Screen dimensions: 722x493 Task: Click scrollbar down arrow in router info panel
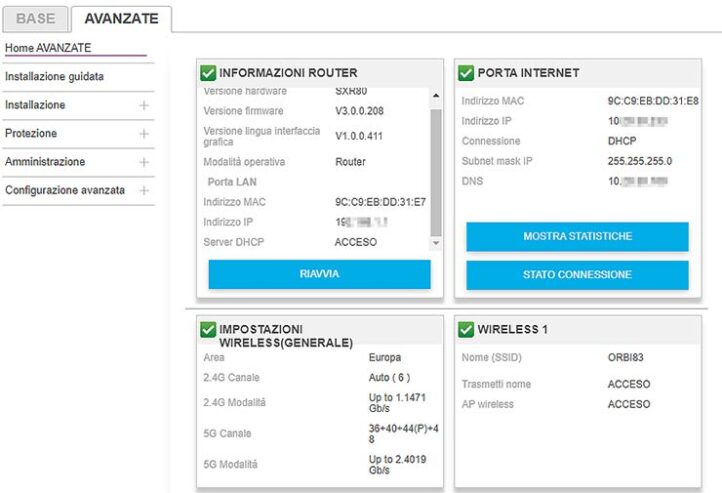435,244
